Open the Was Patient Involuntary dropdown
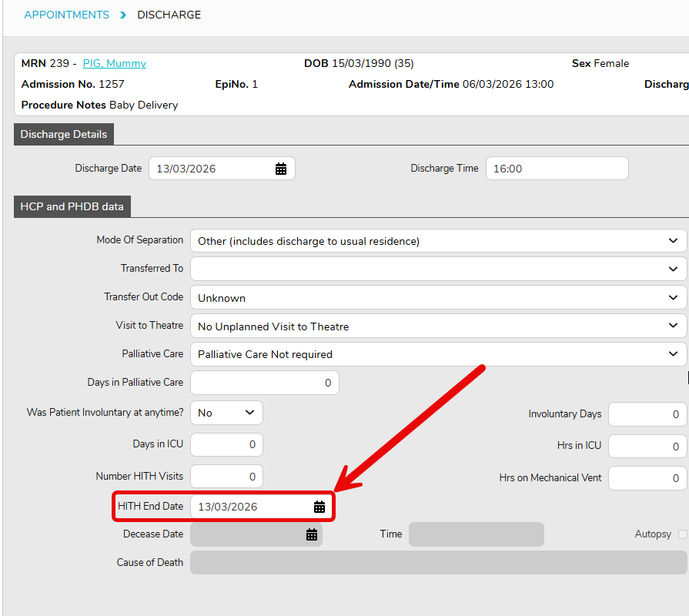The width and height of the screenshot is (689, 616). pyautogui.click(x=226, y=413)
